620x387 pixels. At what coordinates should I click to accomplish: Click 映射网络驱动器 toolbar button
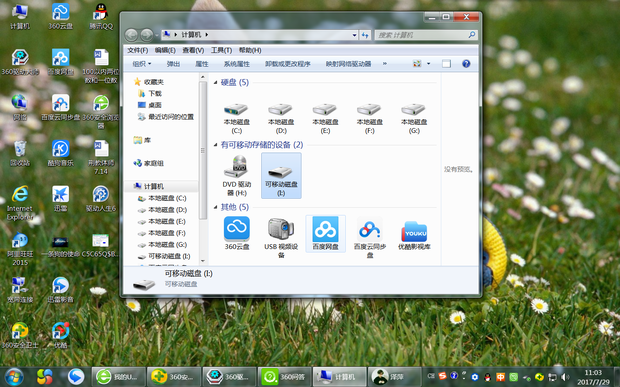[348, 64]
